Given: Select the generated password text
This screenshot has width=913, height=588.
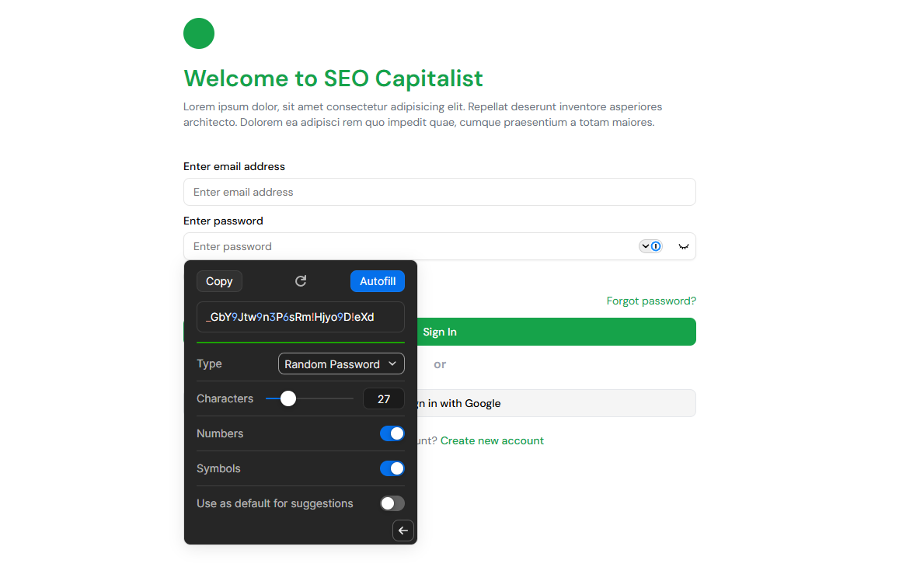Looking at the screenshot, I should tap(301, 317).
